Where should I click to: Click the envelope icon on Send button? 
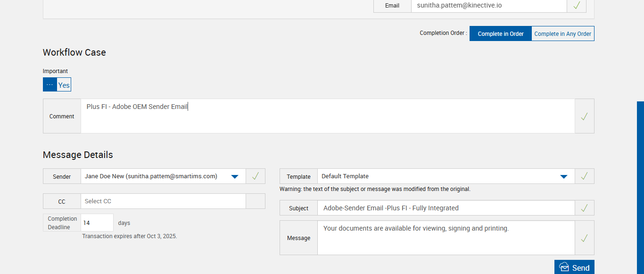564,267
